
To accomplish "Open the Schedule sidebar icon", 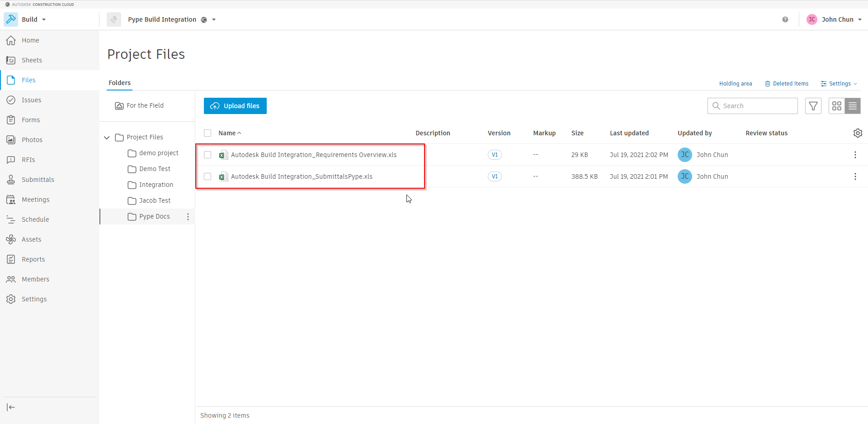I will 11,219.
